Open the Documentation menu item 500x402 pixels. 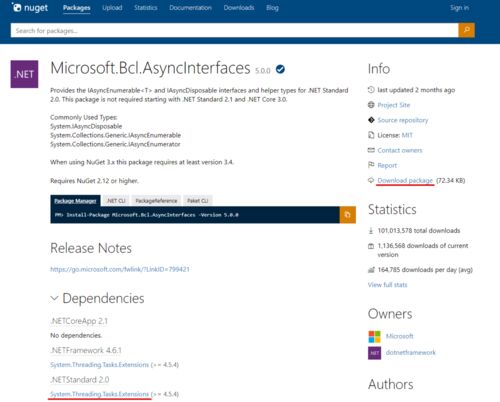[x=190, y=8]
